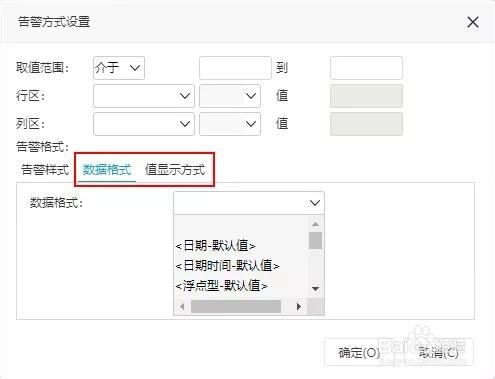Open the second 列区 operator dropdown

[x=230, y=124]
